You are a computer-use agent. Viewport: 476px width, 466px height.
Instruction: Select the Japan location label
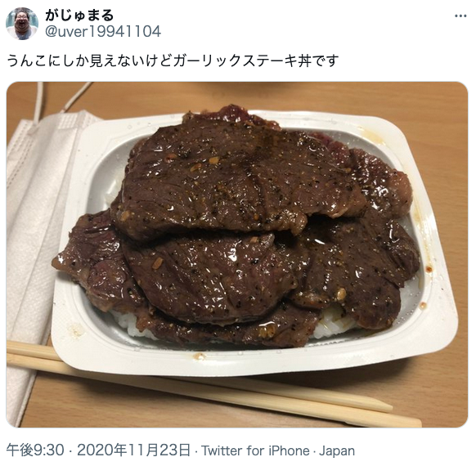[337, 450]
